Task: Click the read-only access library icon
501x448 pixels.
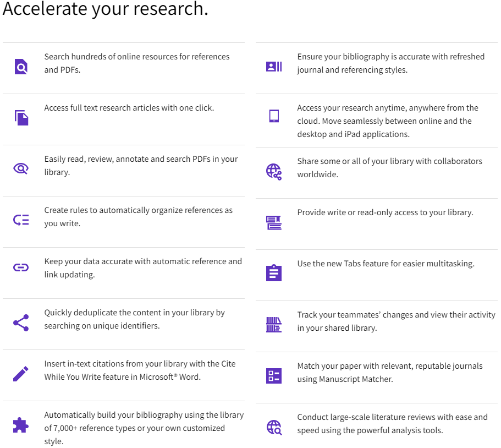Action: pyautogui.click(x=274, y=222)
